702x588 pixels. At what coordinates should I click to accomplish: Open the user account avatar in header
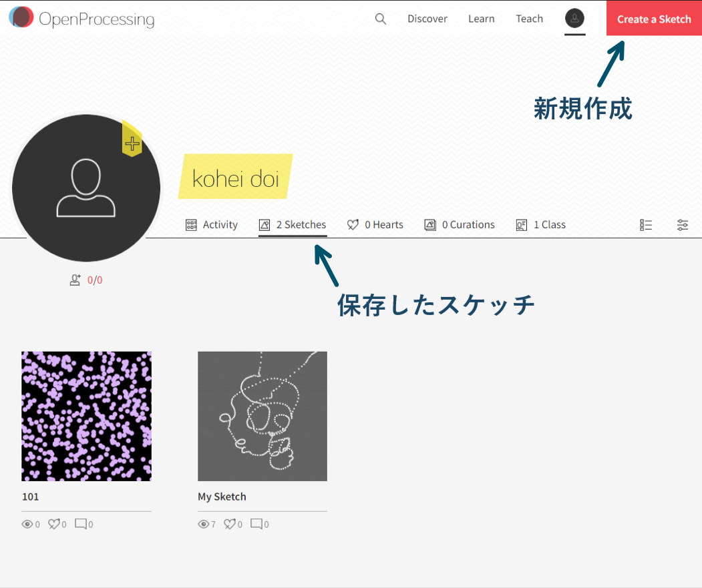click(x=574, y=18)
